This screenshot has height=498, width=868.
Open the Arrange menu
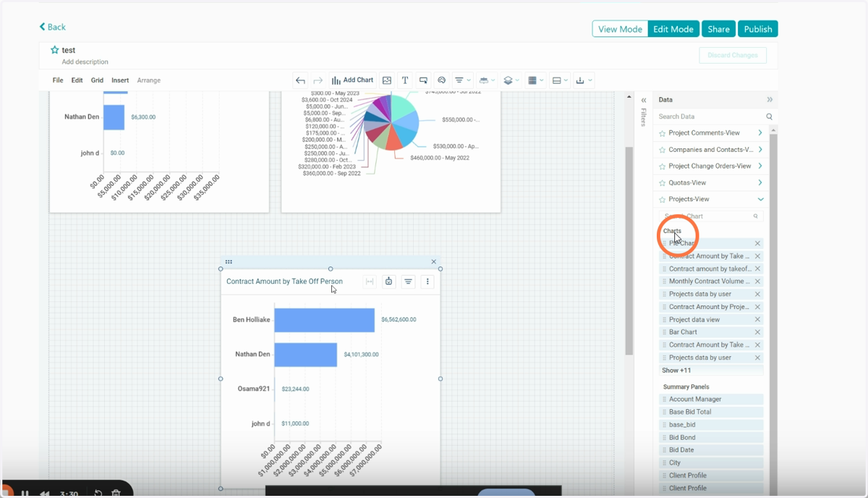(149, 80)
